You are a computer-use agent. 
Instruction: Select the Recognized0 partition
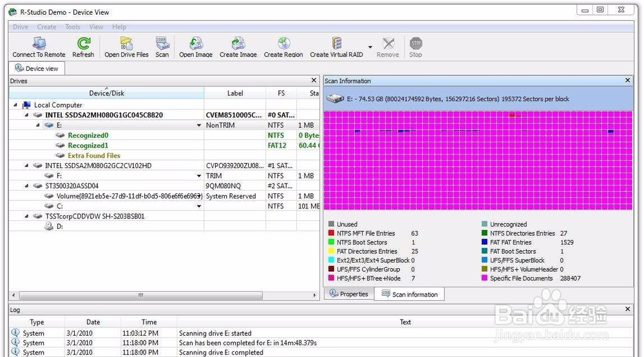tap(88, 135)
